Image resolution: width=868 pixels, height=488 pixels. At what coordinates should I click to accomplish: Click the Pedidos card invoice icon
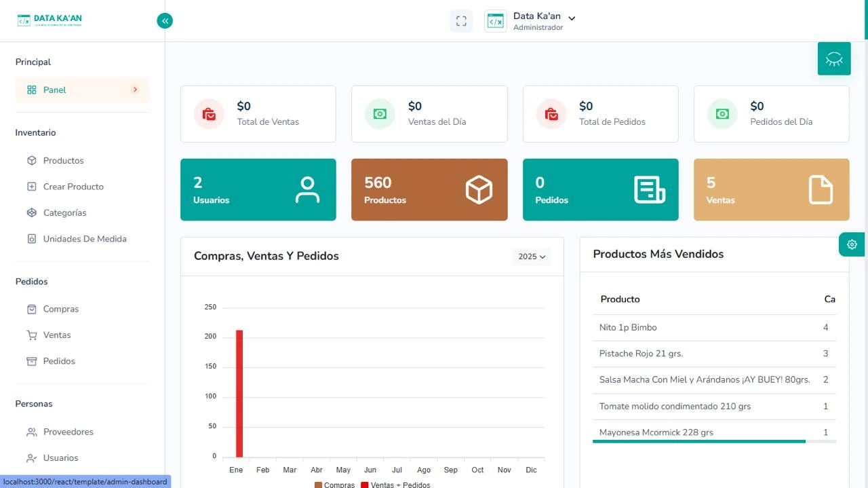649,190
